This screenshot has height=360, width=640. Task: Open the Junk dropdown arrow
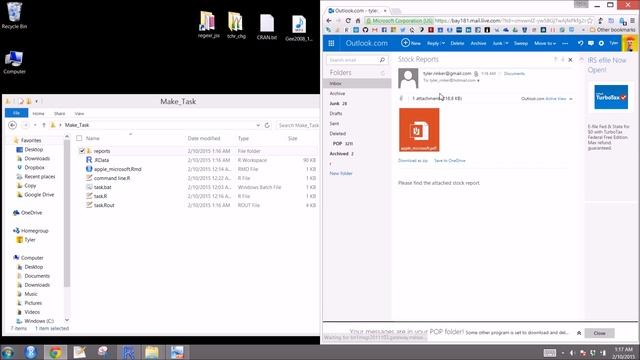click(x=507, y=43)
